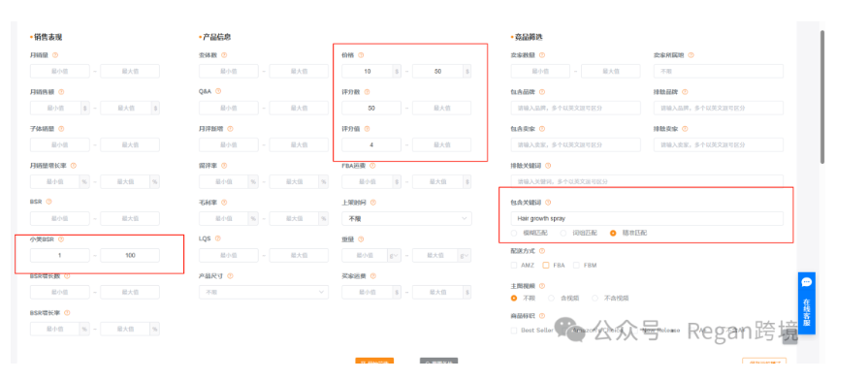This screenshot has width=868, height=380.
Task: Select the 精准匹配 radio option
Action: point(613,233)
